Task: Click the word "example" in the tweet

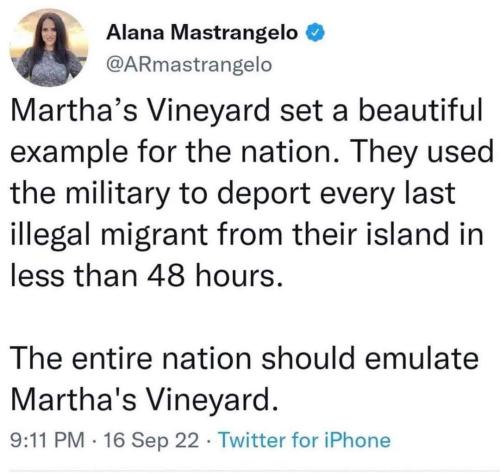Action: click(x=69, y=154)
